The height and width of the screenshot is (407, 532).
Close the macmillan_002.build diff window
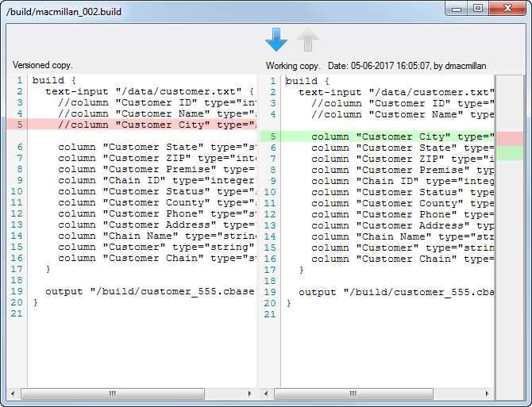click(508, 9)
